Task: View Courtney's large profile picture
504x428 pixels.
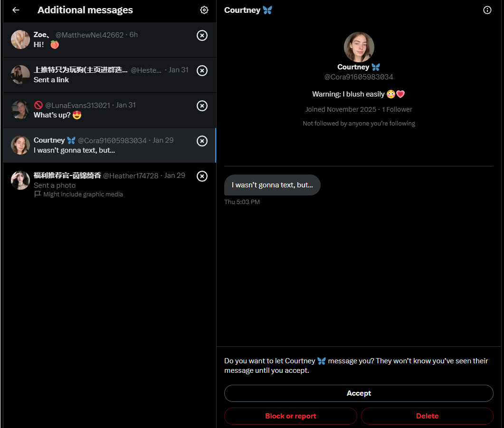Action: click(359, 47)
